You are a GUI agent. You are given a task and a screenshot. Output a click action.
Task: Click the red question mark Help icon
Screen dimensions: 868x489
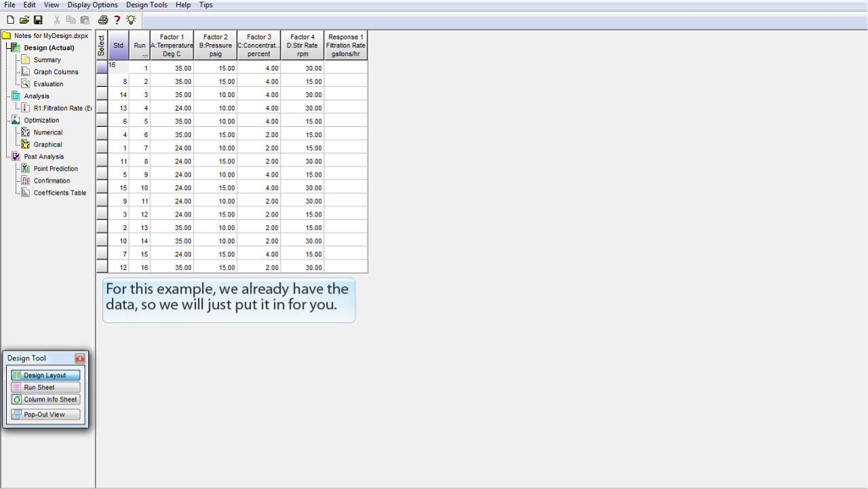(117, 20)
